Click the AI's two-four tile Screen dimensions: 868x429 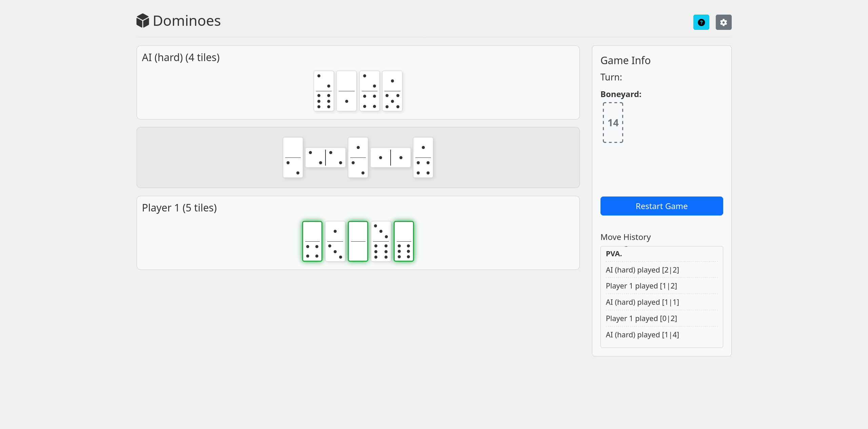[x=369, y=91]
